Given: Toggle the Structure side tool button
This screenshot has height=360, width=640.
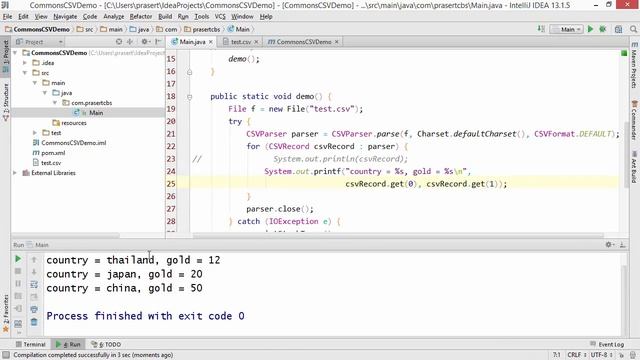Looking at the screenshot, I should click(x=5, y=102).
